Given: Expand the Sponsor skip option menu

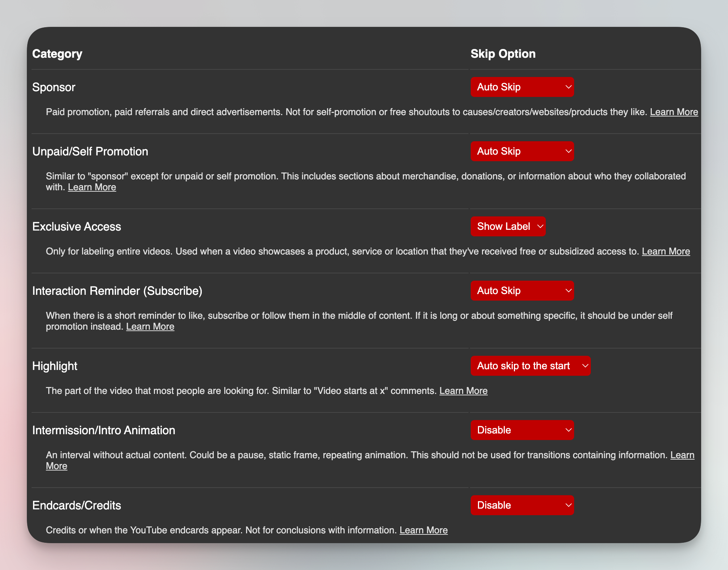Looking at the screenshot, I should (523, 87).
